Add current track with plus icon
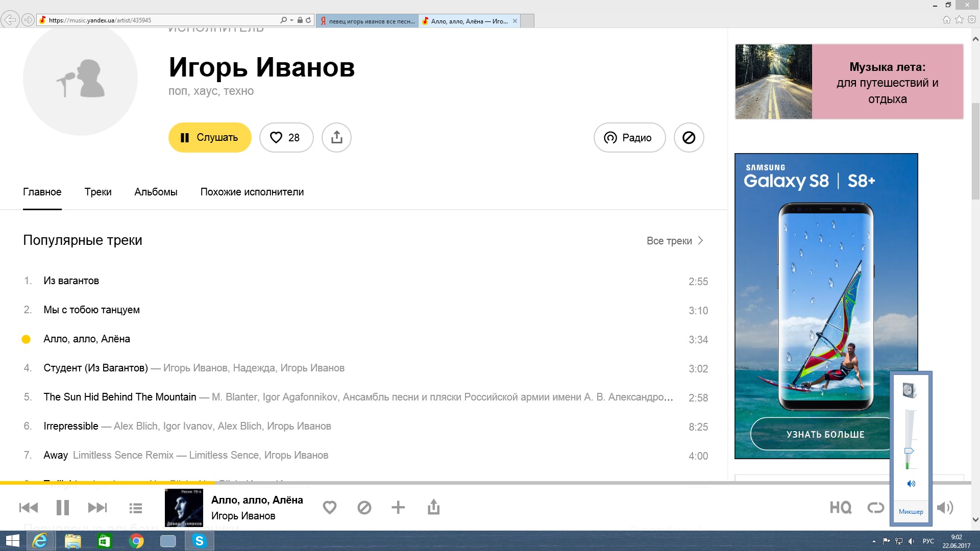 pyautogui.click(x=398, y=507)
